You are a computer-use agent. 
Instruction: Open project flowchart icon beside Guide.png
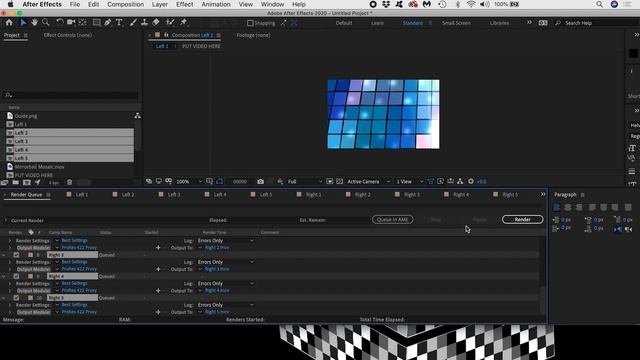click(138, 116)
